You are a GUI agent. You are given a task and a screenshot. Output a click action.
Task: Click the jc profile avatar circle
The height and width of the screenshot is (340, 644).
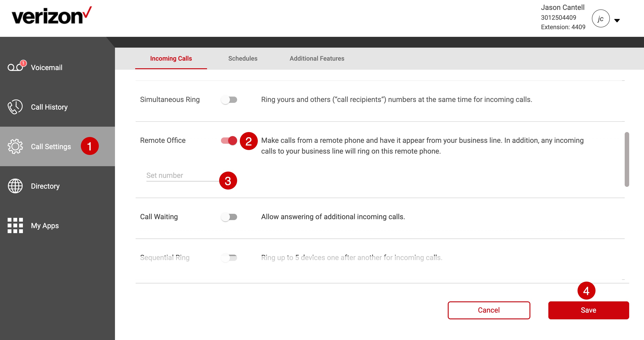coord(601,18)
